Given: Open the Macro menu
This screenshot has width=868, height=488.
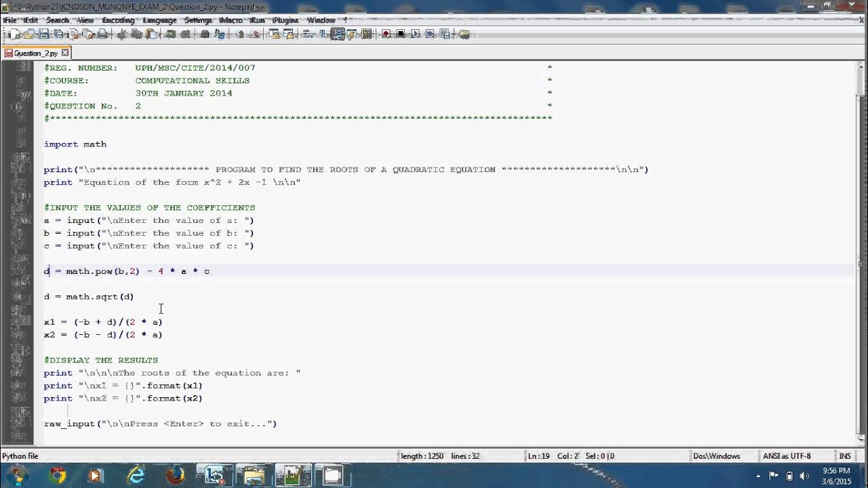Looking at the screenshot, I should click(231, 20).
